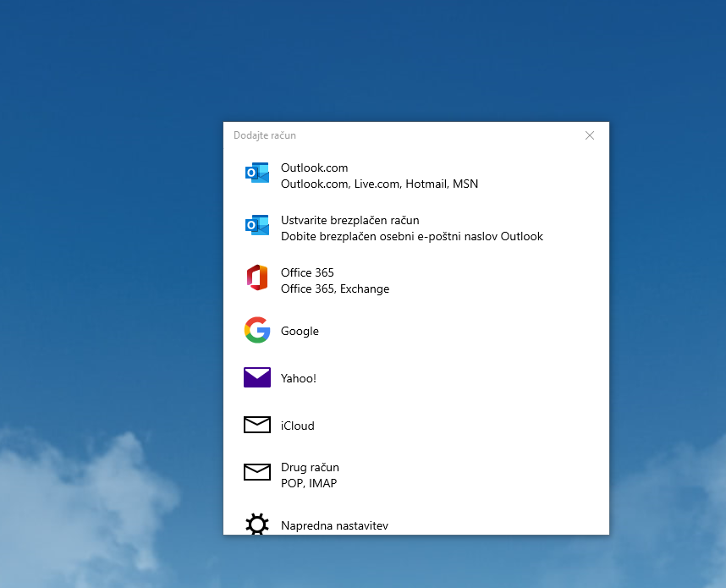Click the blue Outlook.com logo icon
Viewport: 726px width, 588px height.
256,173
